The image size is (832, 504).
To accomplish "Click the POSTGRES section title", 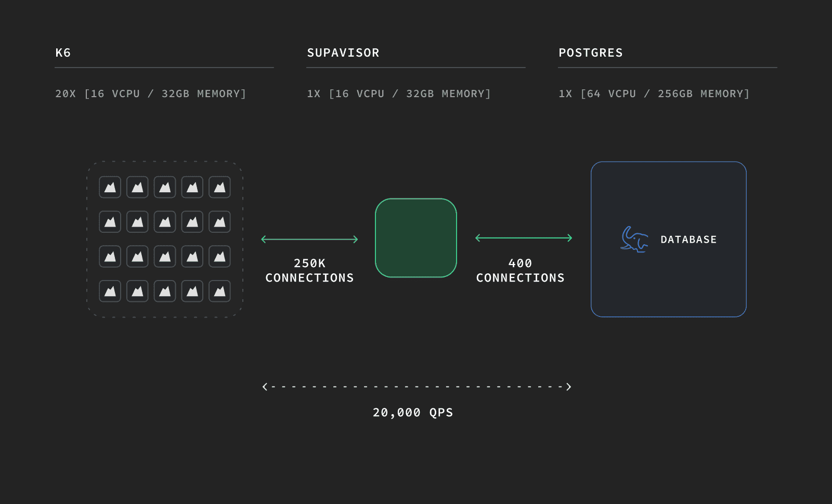I will pos(591,52).
